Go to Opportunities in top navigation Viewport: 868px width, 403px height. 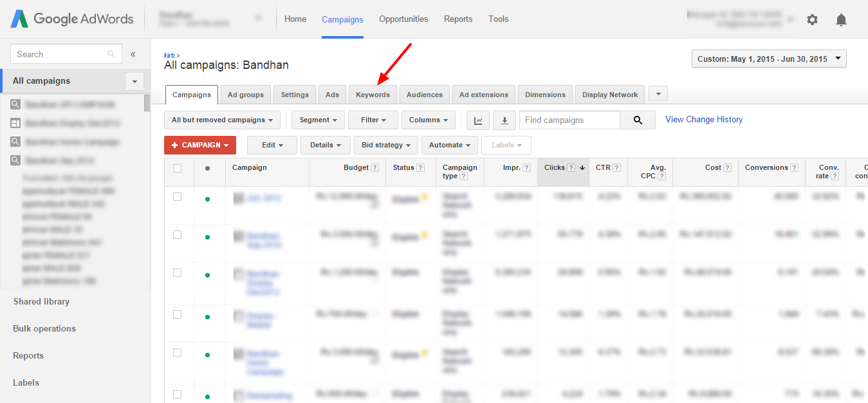[x=403, y=19]
